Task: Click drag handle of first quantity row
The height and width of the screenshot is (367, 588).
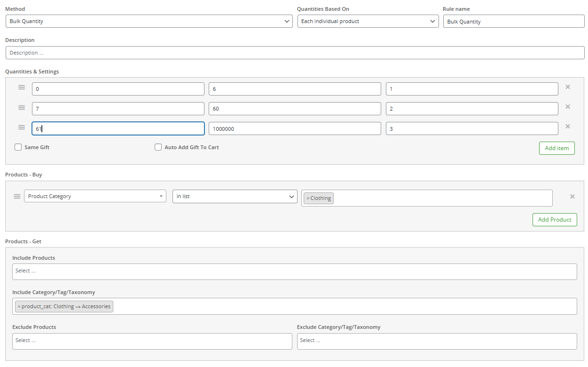Action: coord(22,88)
